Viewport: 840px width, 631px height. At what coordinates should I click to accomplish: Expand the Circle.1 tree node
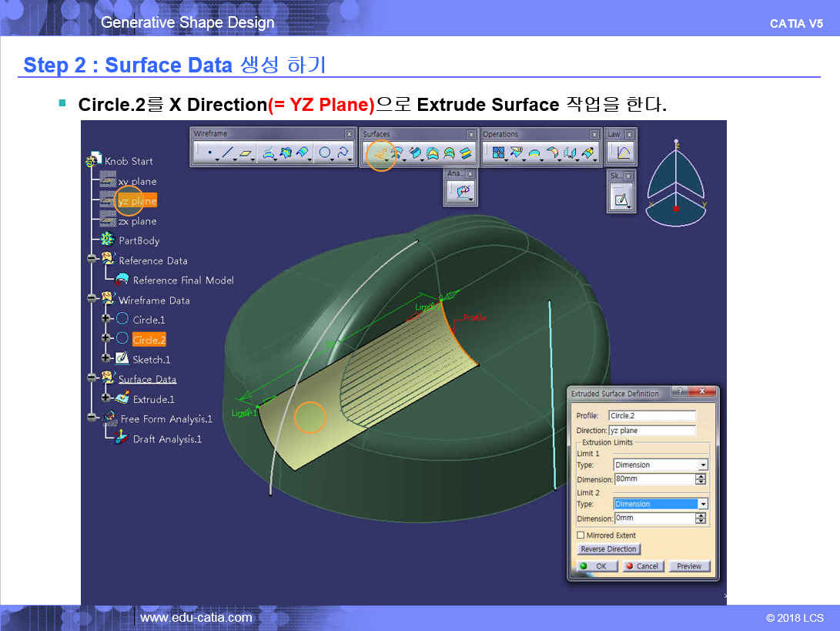105,319
